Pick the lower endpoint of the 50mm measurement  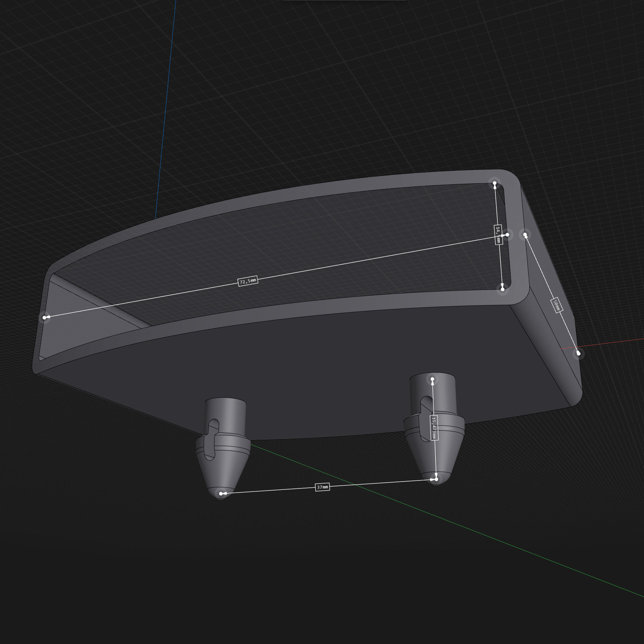[x=578, y=353]
